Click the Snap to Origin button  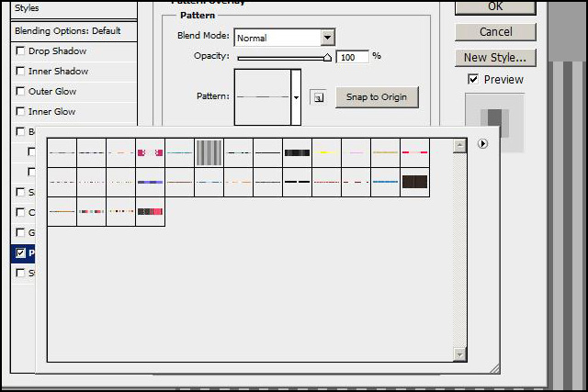377,97
